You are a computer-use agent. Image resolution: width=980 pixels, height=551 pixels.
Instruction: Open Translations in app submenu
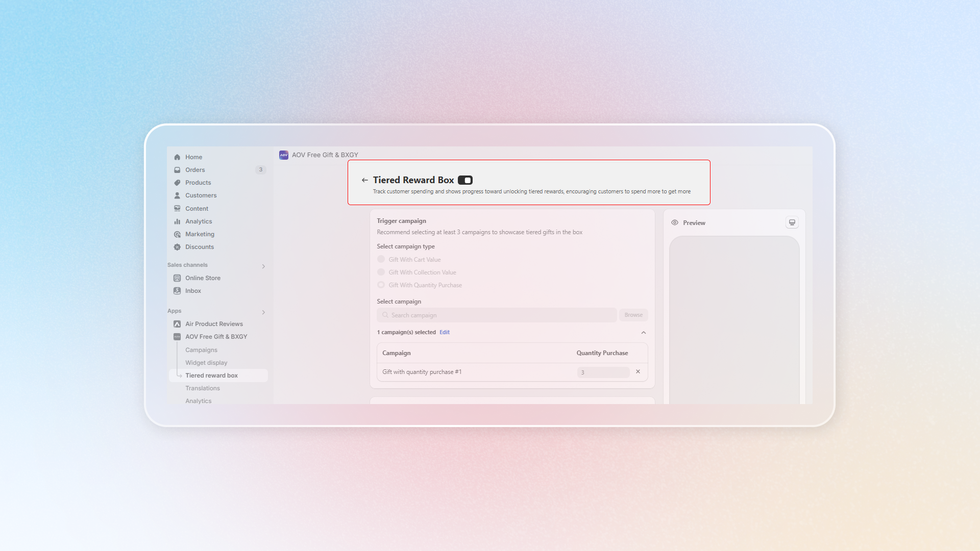pos(203,388)
